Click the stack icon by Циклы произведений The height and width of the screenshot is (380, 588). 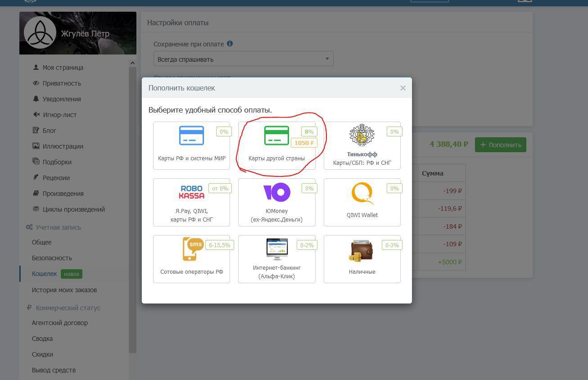36,209
